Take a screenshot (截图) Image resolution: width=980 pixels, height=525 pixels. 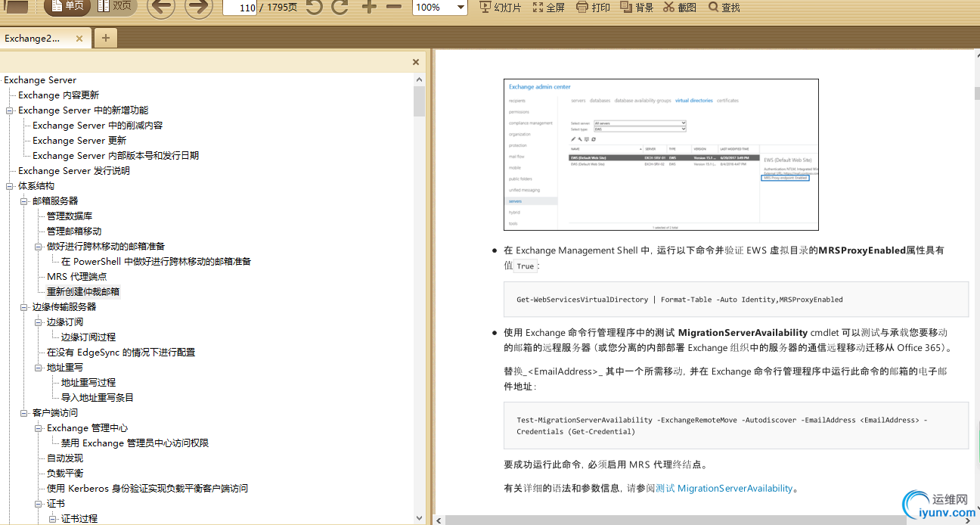(680, 7)
